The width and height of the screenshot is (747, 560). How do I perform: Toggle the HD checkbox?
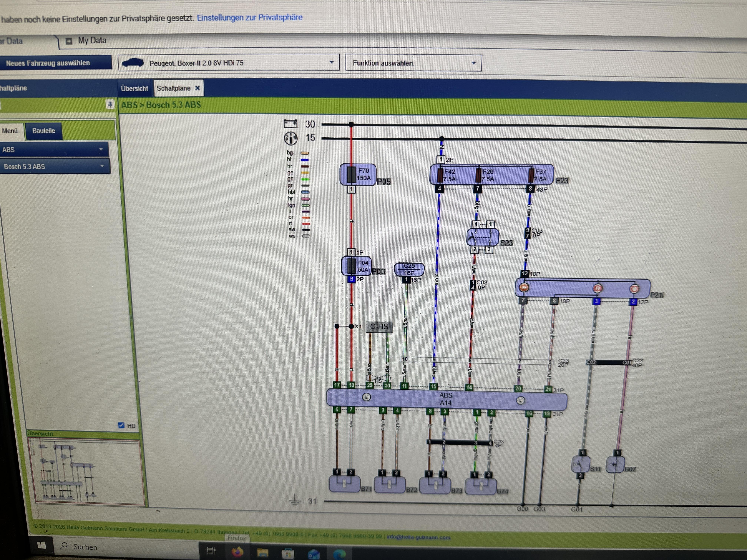[121, 425]
